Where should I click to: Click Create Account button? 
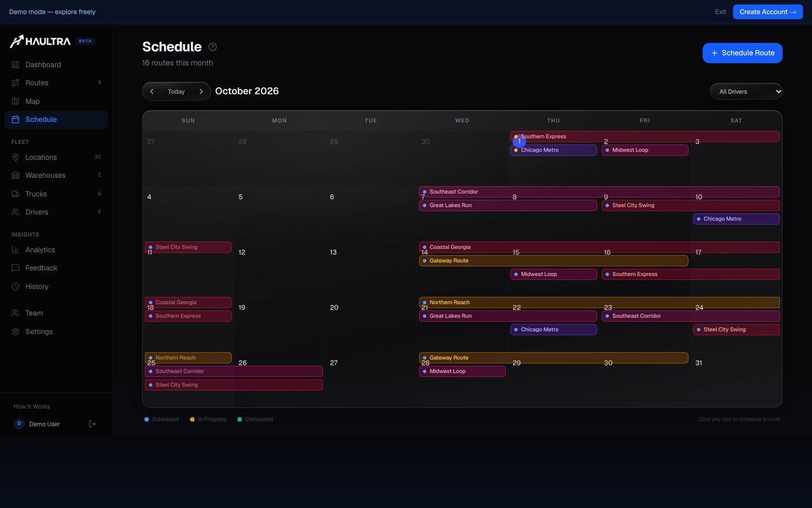(x=768, y=12)
